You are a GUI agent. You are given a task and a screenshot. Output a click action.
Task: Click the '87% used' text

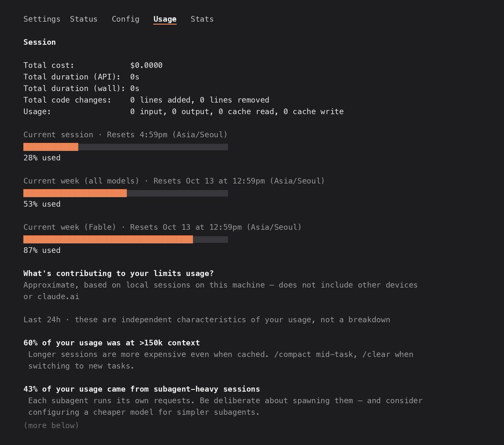pos(42,250)
